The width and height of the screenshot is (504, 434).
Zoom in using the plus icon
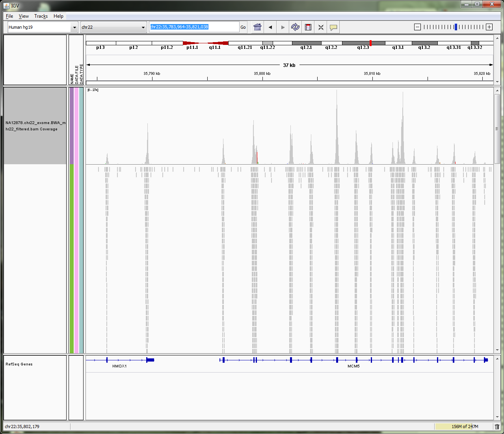click(489, 27)
